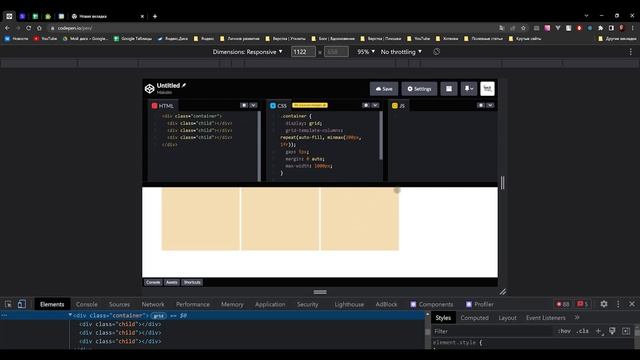This screenshot has height=360, width=640.
Task: Open DevTools settings gear
Action: 604,304
